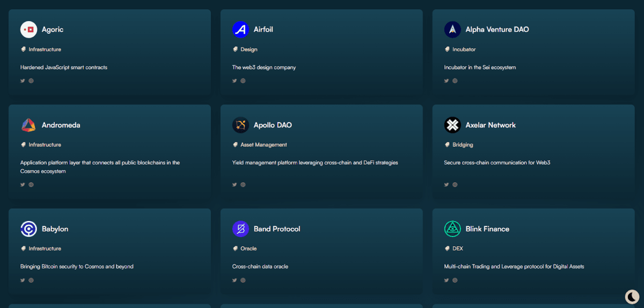Screen dimensions: 644x308
Task: Toggle dark mode with the moon button
Action: click(632, 297)
